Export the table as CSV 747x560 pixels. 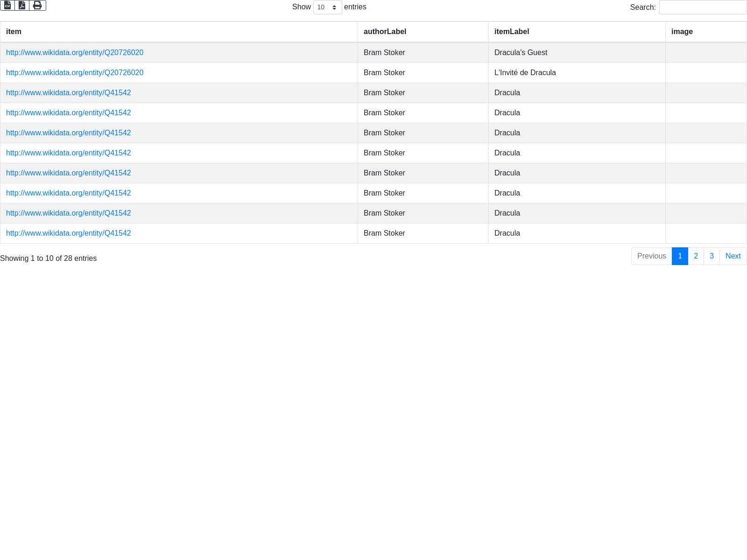tap(7, 5)
